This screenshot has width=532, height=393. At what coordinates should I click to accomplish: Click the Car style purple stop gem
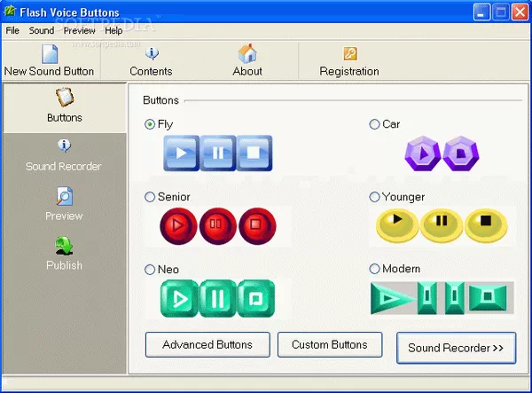tap(461, 153)
